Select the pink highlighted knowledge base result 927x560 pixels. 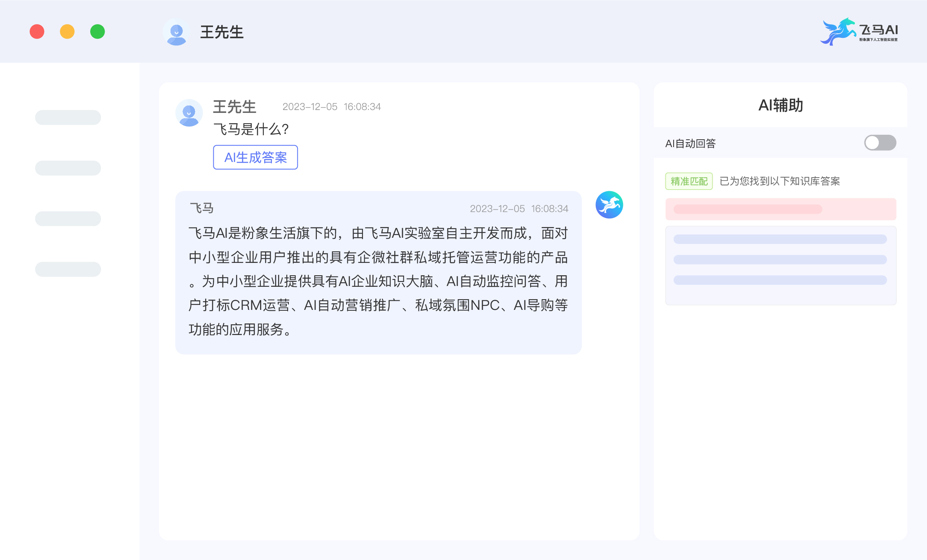pyautogui.click(x=781, y=209)
